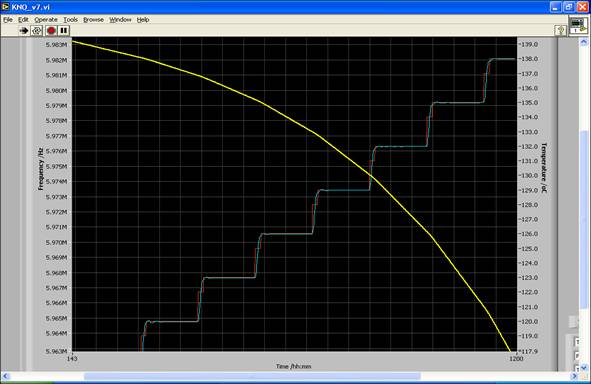The image size is (591, 384).
Task: Open the Browse menu
Action: click(x=93, y=20)
